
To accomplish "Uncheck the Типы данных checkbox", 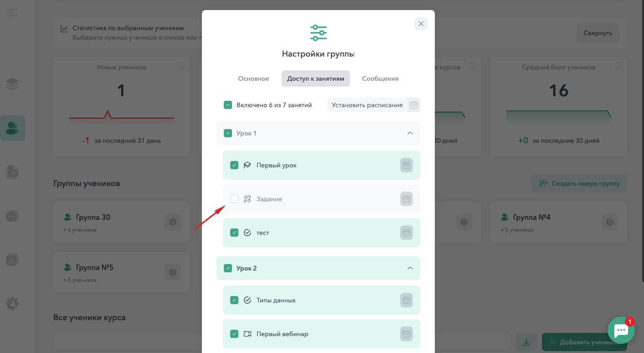I will [x=234, y=300].
